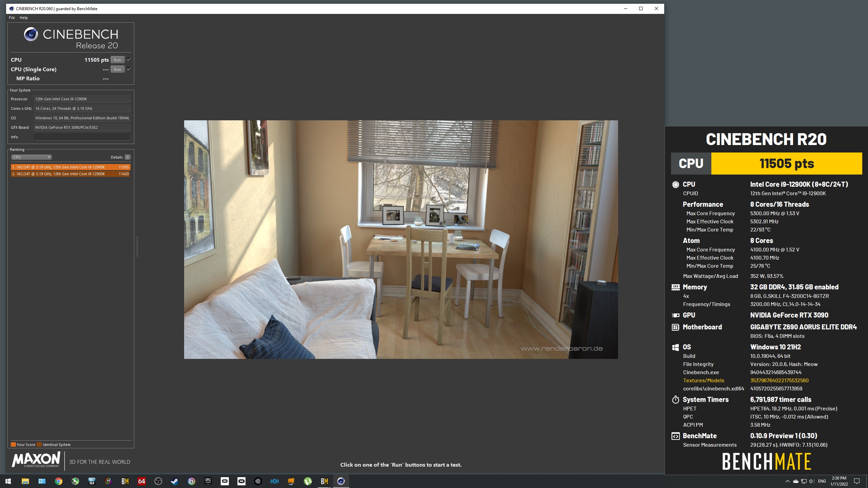Click the Your Score orange legend swatch
The image size is (868, 488).
click(x=13, y=445)
